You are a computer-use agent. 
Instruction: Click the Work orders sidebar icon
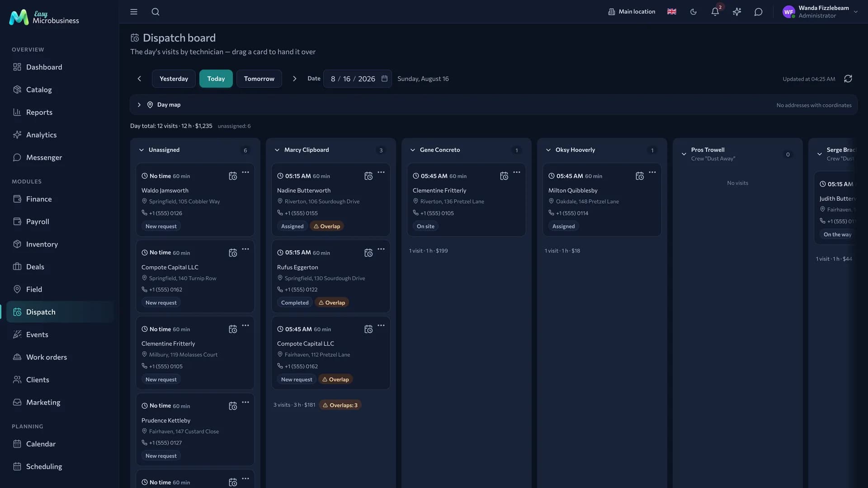17,357
